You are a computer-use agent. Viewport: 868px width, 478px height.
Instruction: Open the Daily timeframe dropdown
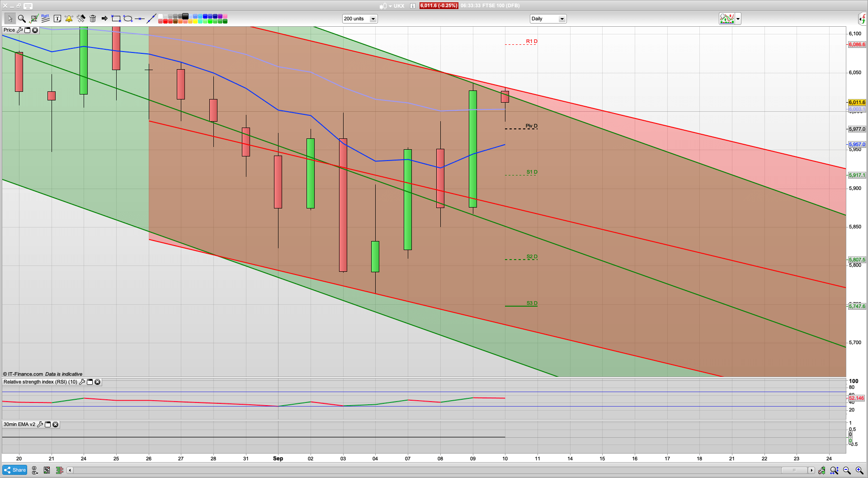pos(562,19)
